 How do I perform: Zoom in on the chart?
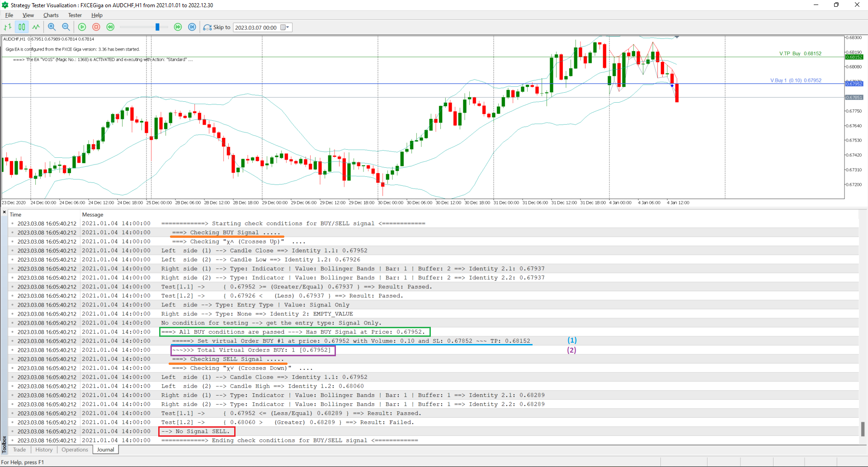(51, 27)
